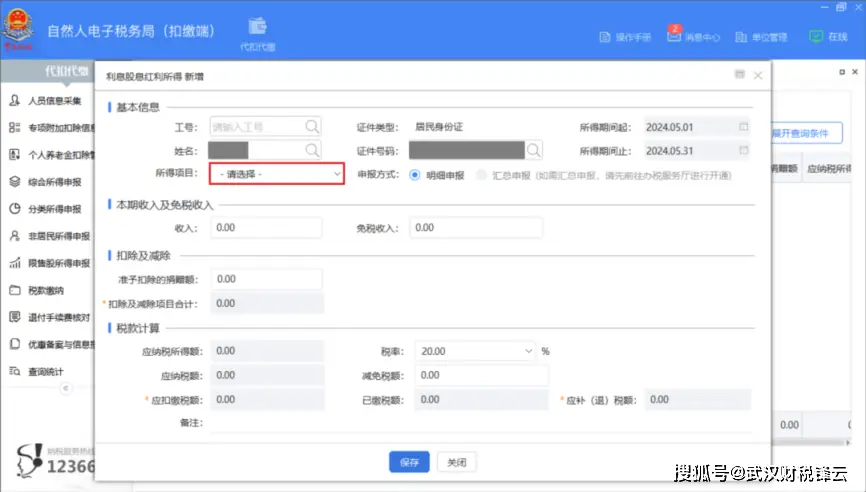Select 汇总申报 radio option
866x492 pixels.
coord(483,174)
